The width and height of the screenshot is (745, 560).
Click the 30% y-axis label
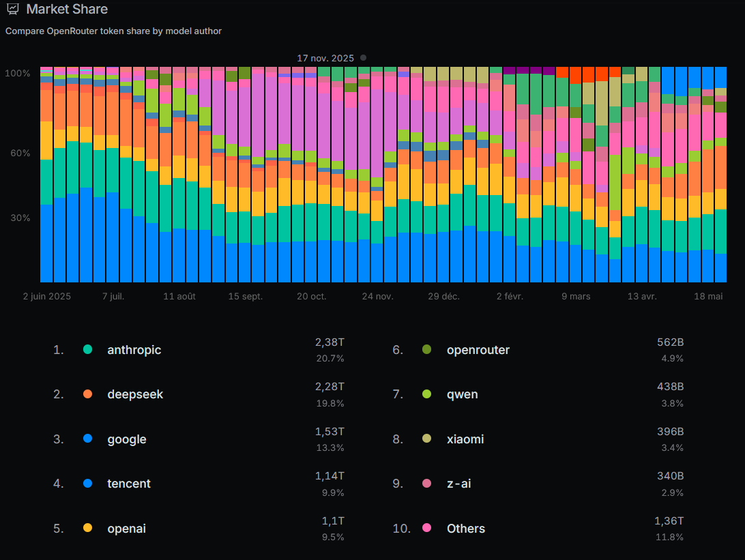[x=20, y=218]
